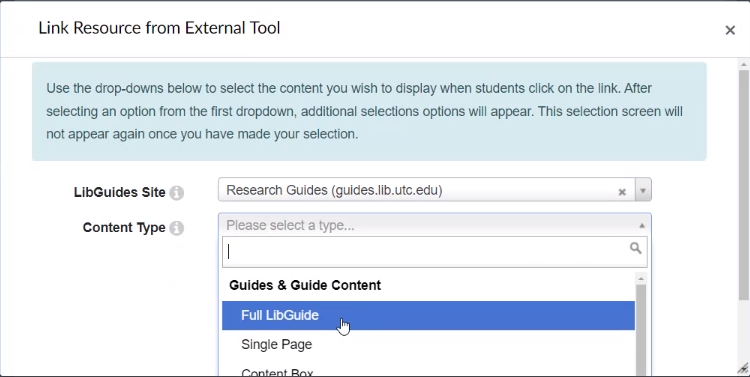Click the search magnifier icon
The image size is (750, 377).
coord(635,248)
